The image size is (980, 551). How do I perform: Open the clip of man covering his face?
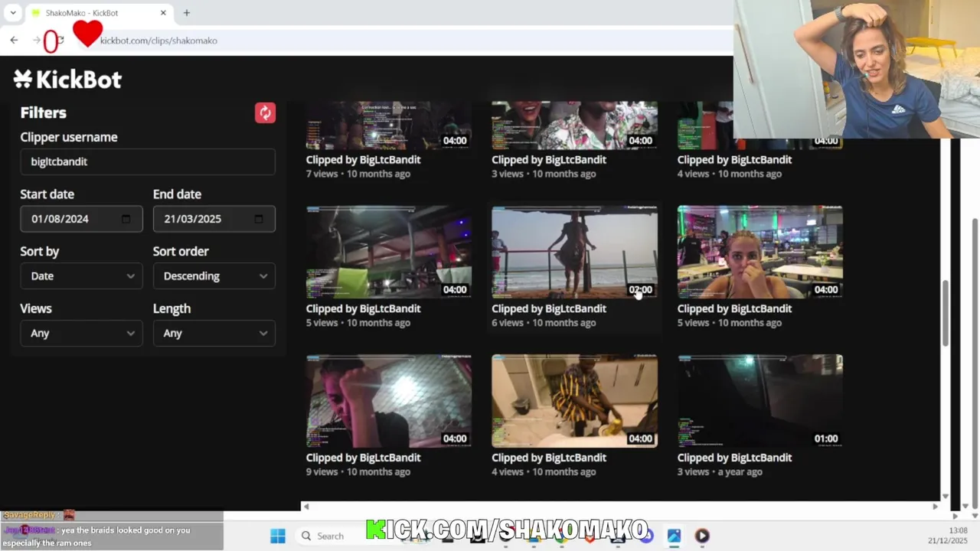pyautogui.click(x=389, y=401)
